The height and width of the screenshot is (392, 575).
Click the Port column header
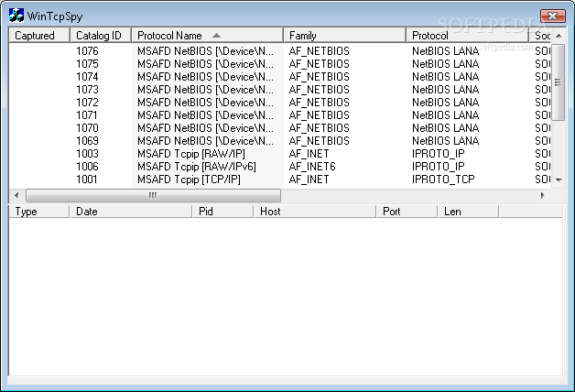coord(407,212)
